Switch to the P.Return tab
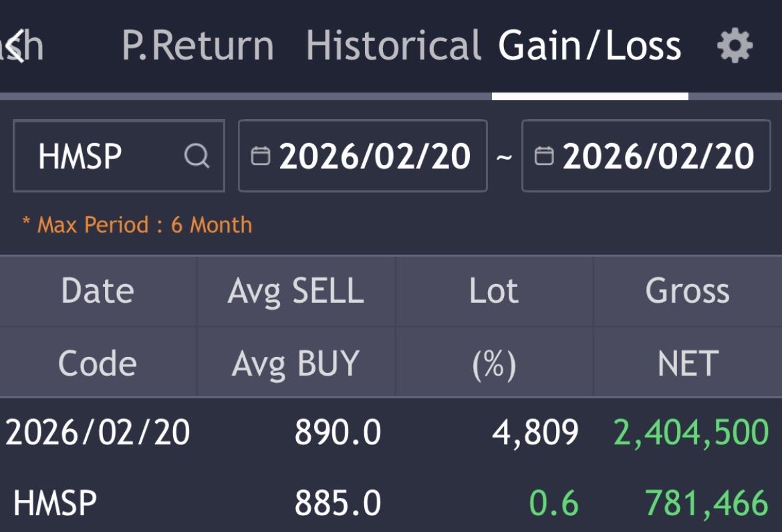Image resolution: width=782 pixels, height=532 pixels. pos(198,47)
